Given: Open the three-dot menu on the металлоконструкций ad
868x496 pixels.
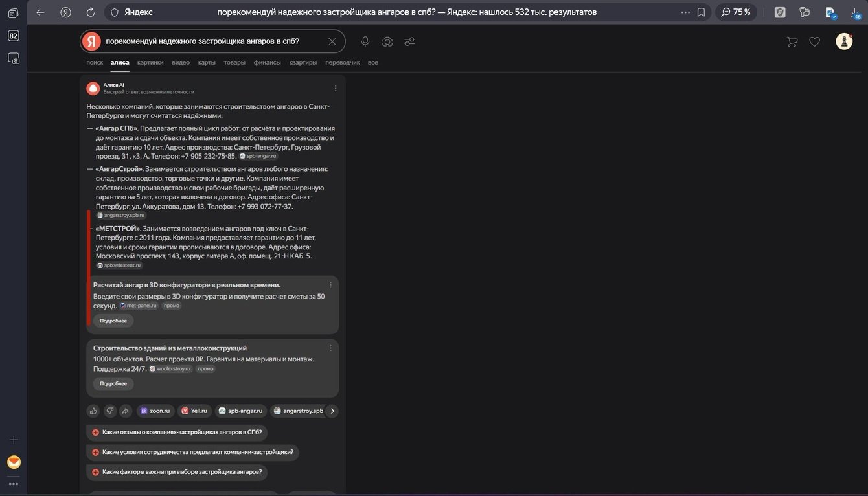Looking at the screenshot, I should tap(330, 348).
